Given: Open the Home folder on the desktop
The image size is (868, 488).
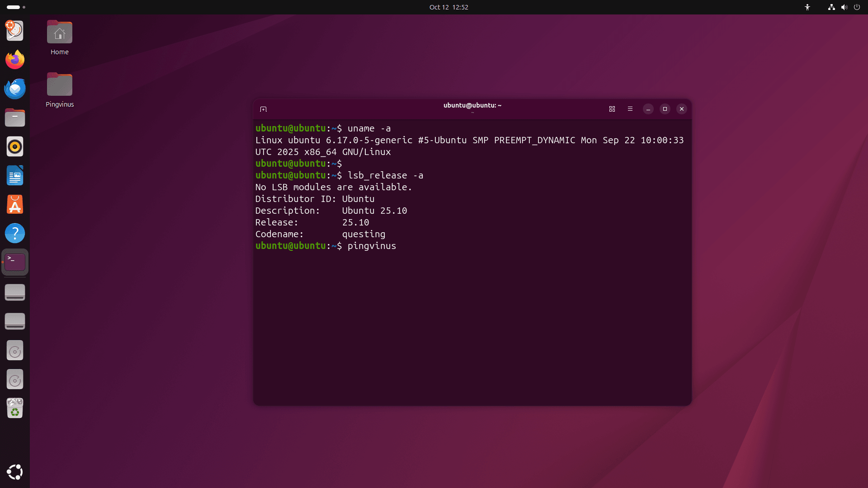Looking at the screenshot, I should click(60, 33).
